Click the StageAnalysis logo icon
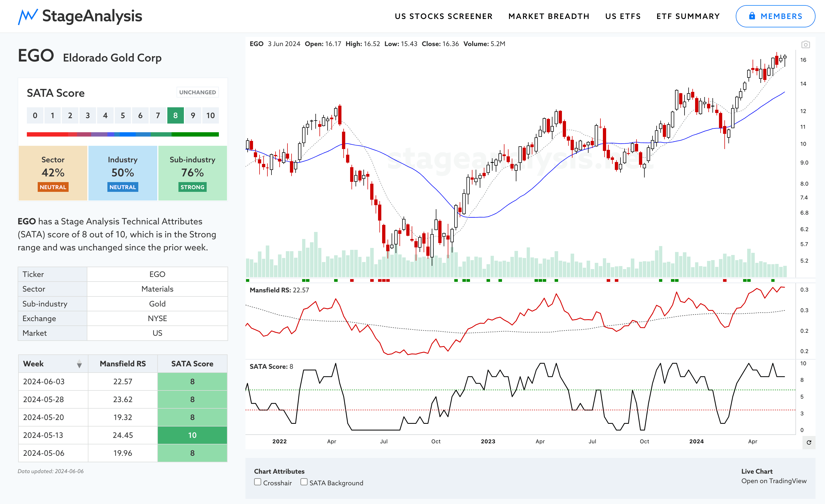The image size is (825, 504). 28,16
